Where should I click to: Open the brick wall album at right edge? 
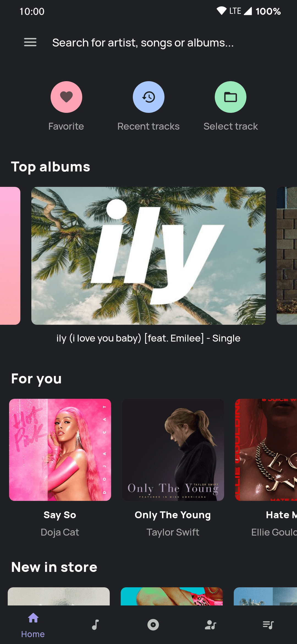(287, 256)
